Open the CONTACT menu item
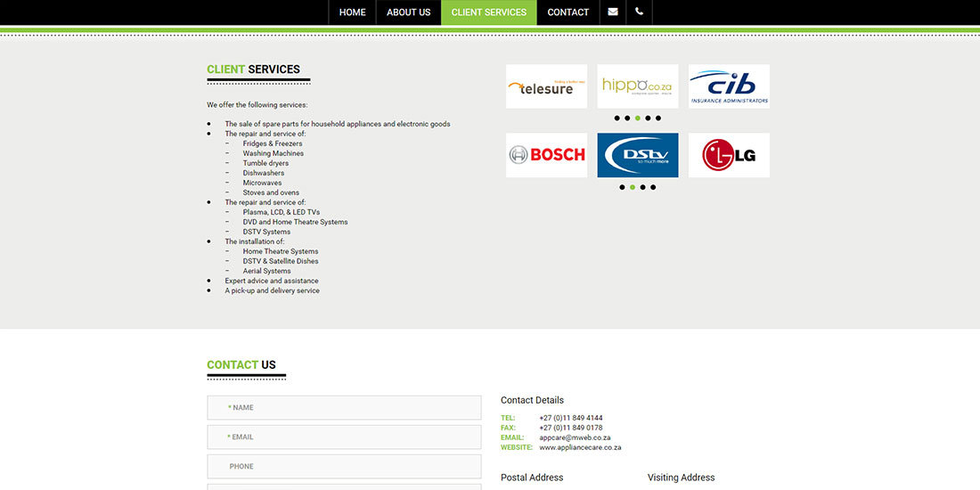980x490 pixels. pyautogui.click(x=568, y=12)
